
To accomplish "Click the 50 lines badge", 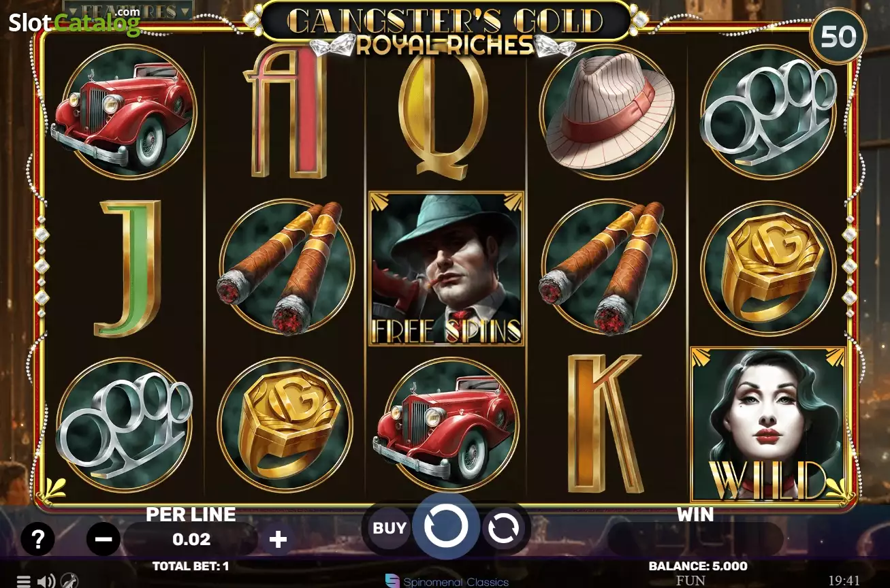I will coord(838,37).
